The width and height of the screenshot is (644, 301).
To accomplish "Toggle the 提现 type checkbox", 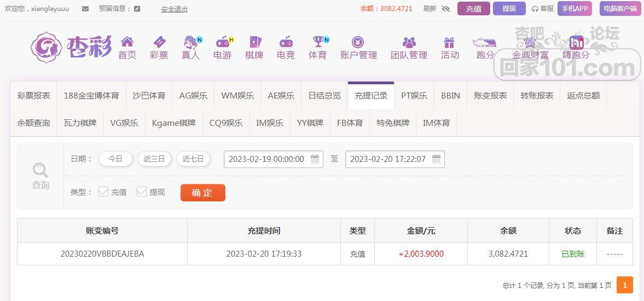I will tap(142, 192).
